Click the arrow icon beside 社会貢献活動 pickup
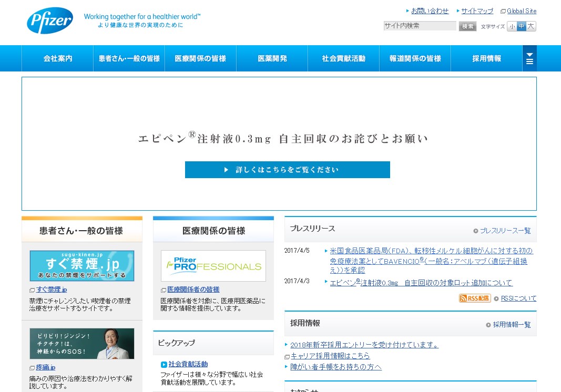The width and height of the screenshot is (561, 392). click(164, 365)
